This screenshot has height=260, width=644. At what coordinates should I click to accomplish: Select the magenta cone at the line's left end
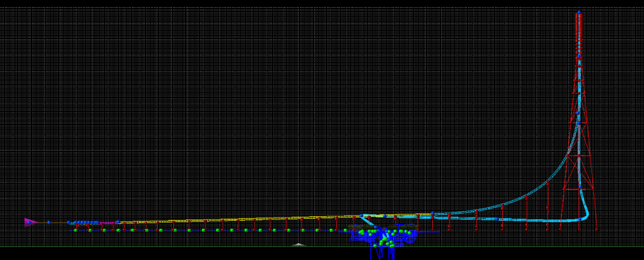click(30, 222)
